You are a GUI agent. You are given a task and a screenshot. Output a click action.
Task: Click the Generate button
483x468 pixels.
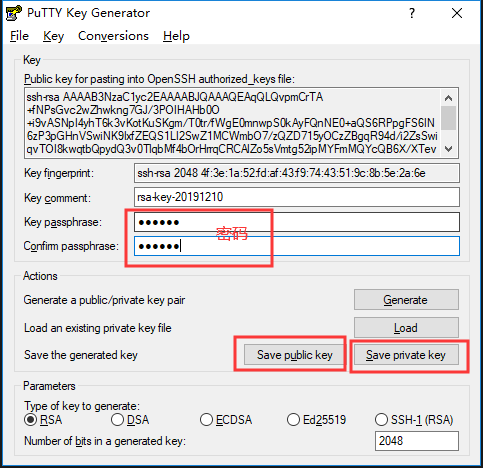point(406,299)
